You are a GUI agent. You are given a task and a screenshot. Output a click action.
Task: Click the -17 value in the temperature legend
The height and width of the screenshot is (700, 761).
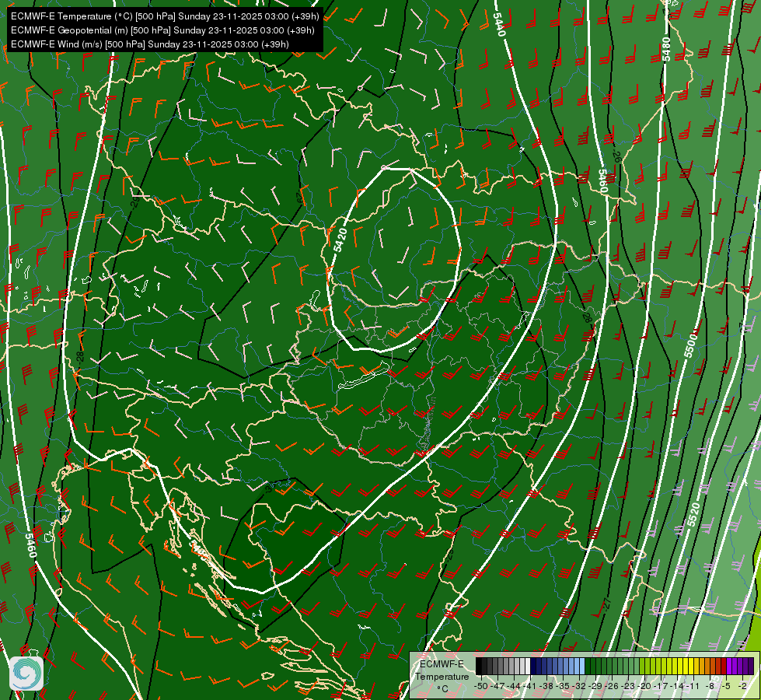coord(661,686)
